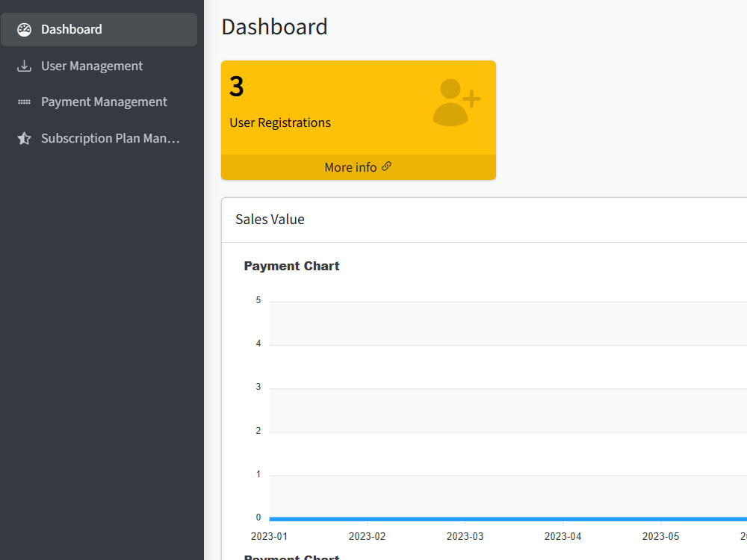This screenshot has height=560, width=747.
Task: Follow the More info link
Action: click(358, 167)
